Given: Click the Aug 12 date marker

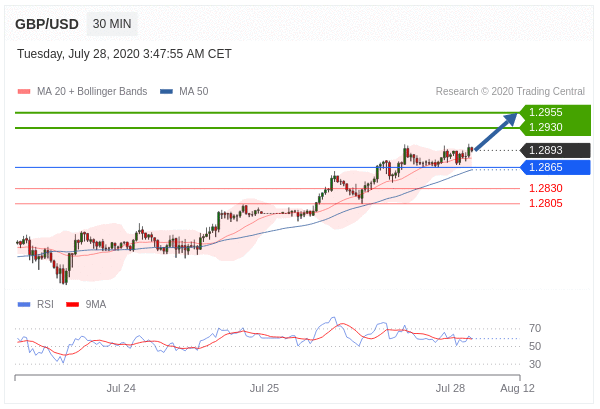Looking at the screenshot, I should tap(517, 387).
